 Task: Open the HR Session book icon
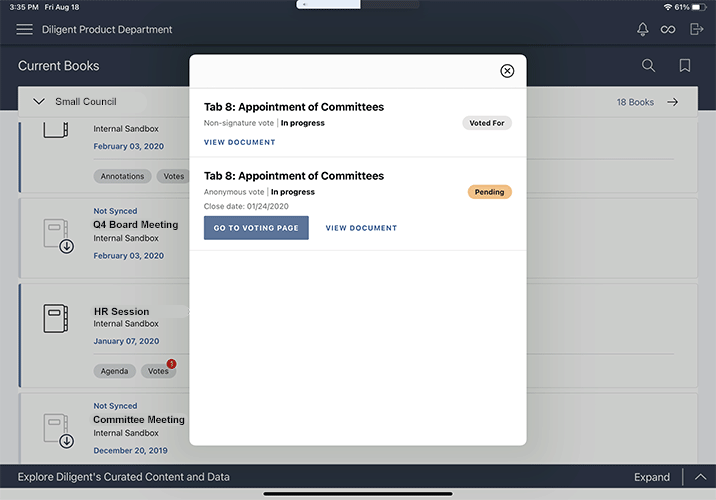(x=56, y=318)
